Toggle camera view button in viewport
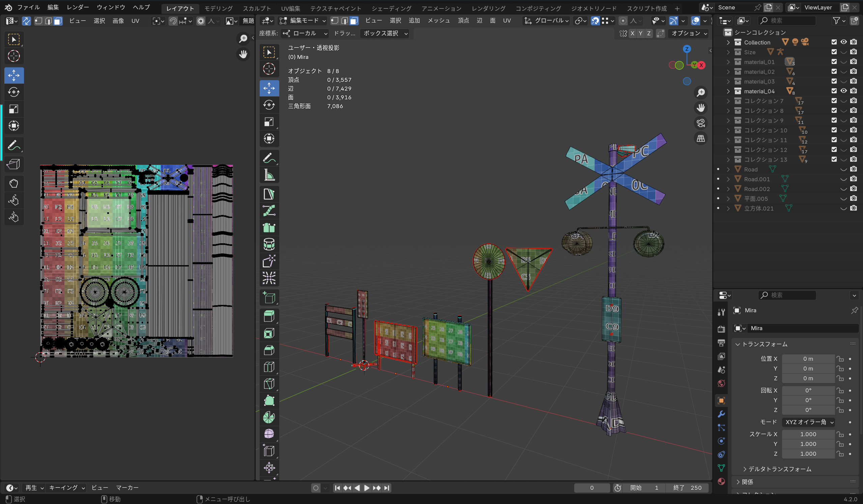This screenshot has height=504, width=863. click(701, 123)
